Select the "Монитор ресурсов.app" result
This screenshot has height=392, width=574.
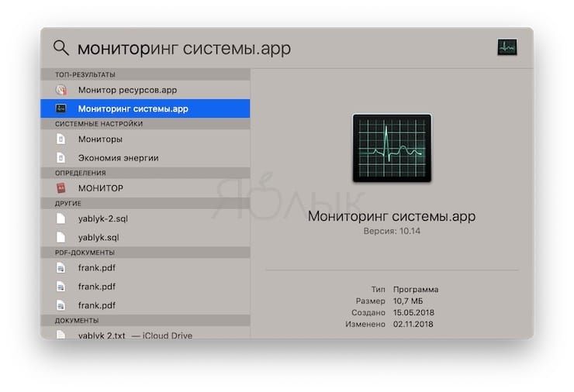[x=145, y=90]
